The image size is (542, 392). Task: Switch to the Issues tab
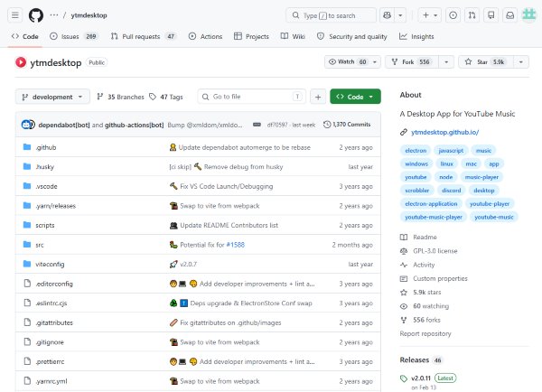tap(74, 36)
